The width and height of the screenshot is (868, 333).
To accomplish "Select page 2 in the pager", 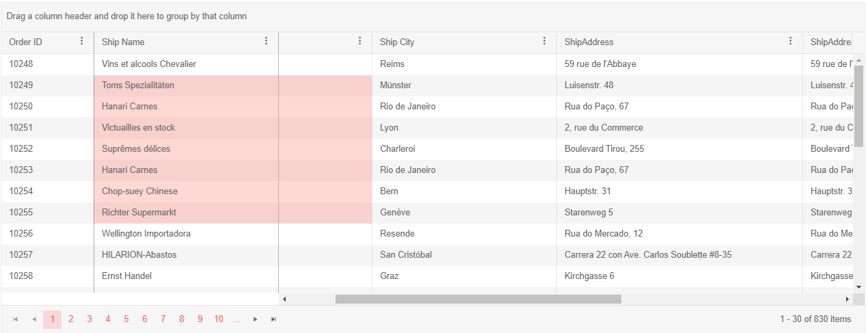I will point(70,319).
